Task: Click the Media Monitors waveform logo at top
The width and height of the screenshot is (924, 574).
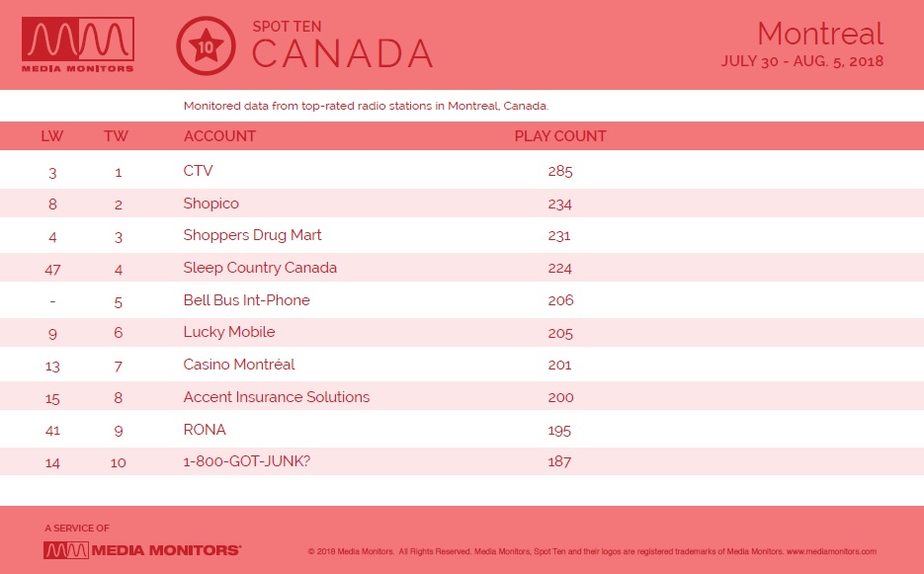Action: (x=78, y=44)
